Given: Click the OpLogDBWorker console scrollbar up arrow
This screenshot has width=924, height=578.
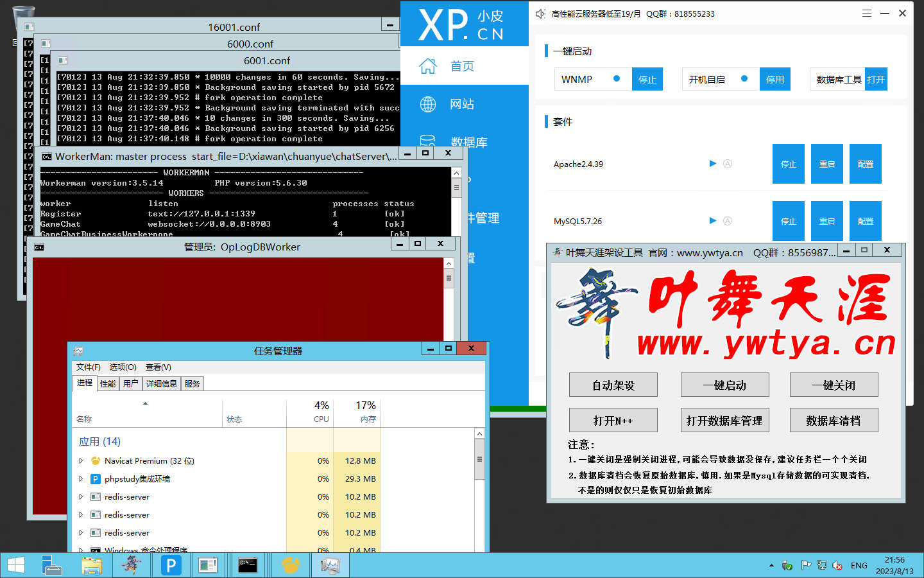Looking at the screenshot, I should click(449, 263).
